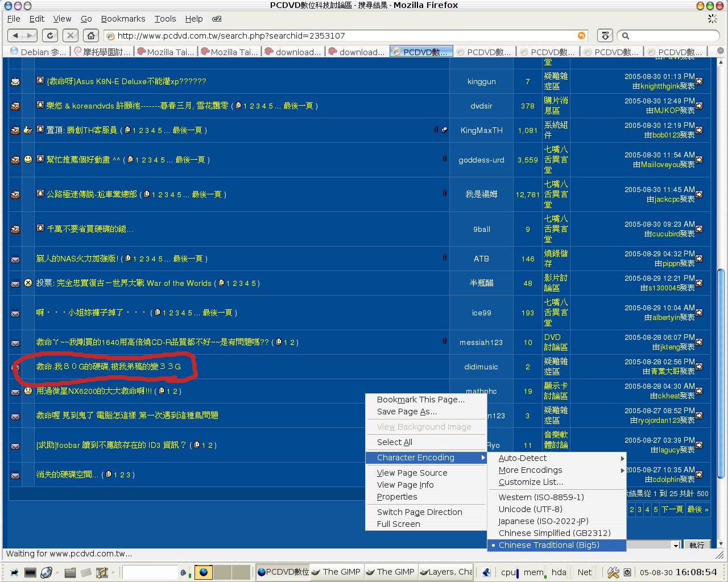Click the Back navigation arrow

(x=16, y=36)
